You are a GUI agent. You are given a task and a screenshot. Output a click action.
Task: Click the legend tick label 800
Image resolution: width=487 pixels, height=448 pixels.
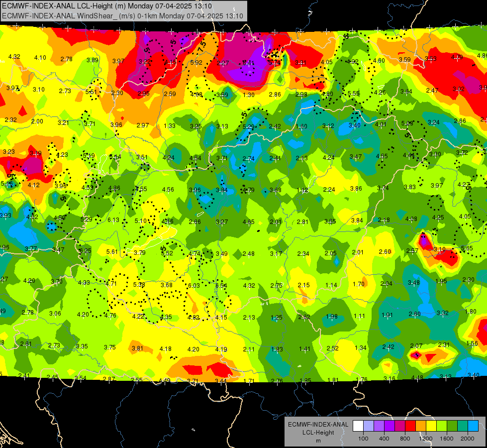tap(405, 439)
